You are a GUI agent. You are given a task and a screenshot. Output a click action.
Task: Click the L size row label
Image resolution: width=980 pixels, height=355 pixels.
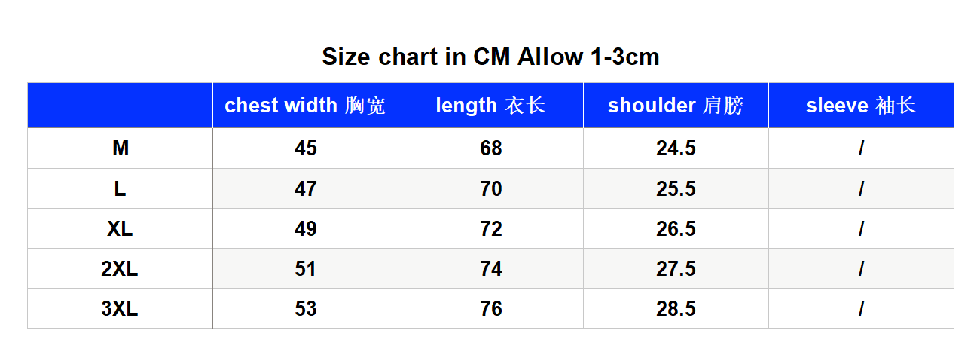tap(121, 188)
